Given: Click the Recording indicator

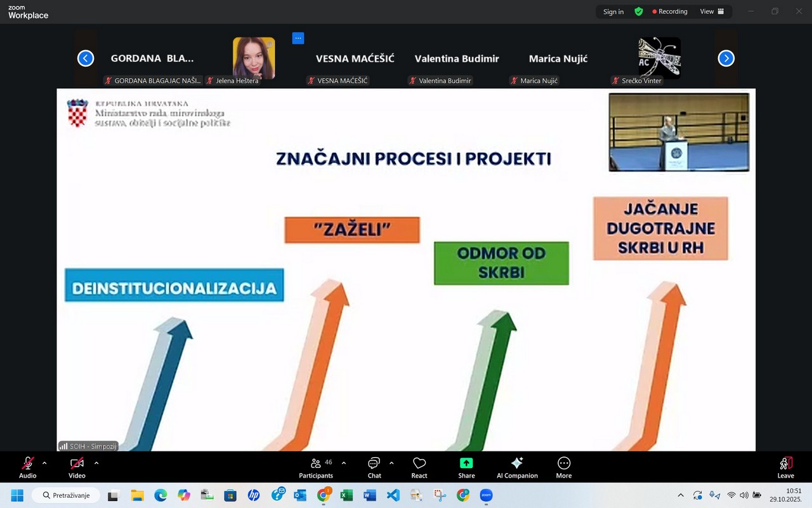Looking at the screenshot, I should pyautogui.click(x=670, y=11).
